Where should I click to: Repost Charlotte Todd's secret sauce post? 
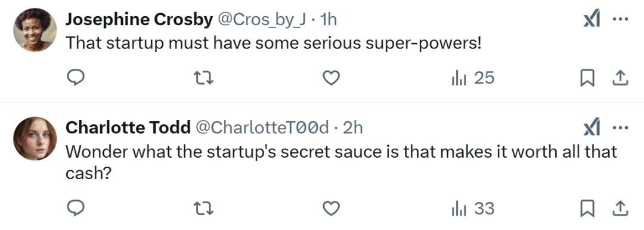204,208
